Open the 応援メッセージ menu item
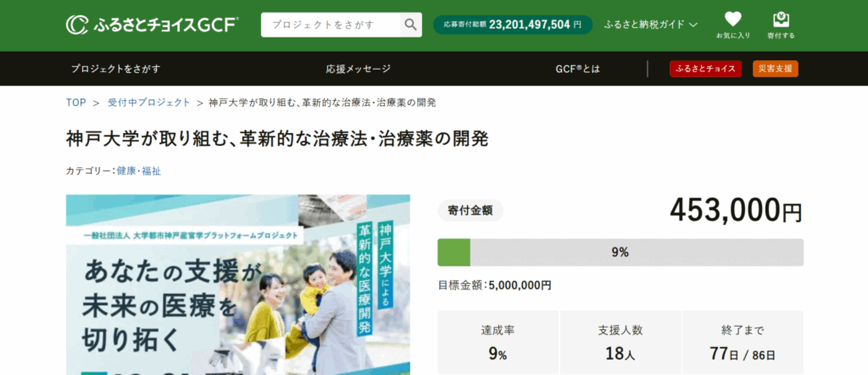The width and height of the screenshot is (868, 375). [359, 69]
